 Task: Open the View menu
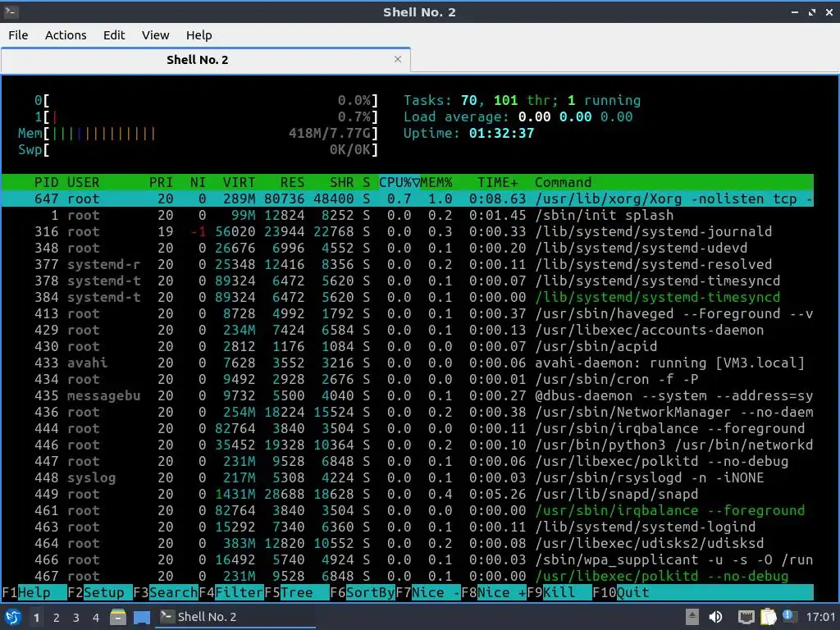click(x=155, y=35)
